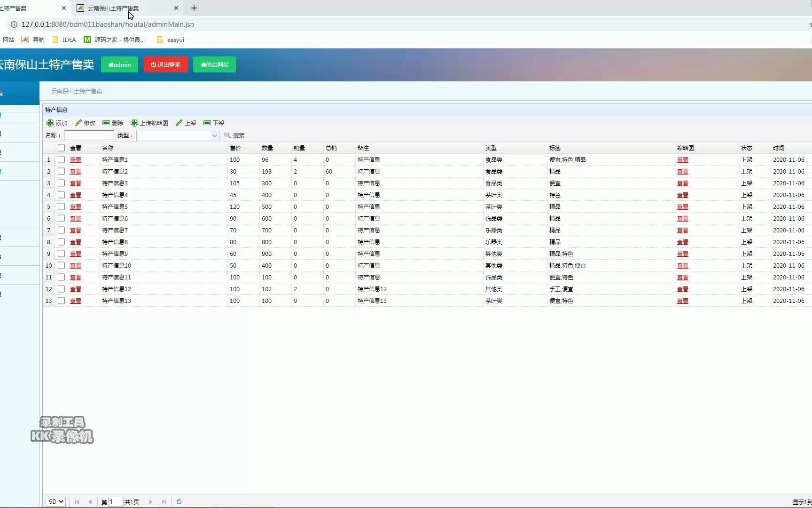Select the 云南保山土特产售卖 panel tab
The height and width of the screenshot is (508, 812).
pos(77,91)
